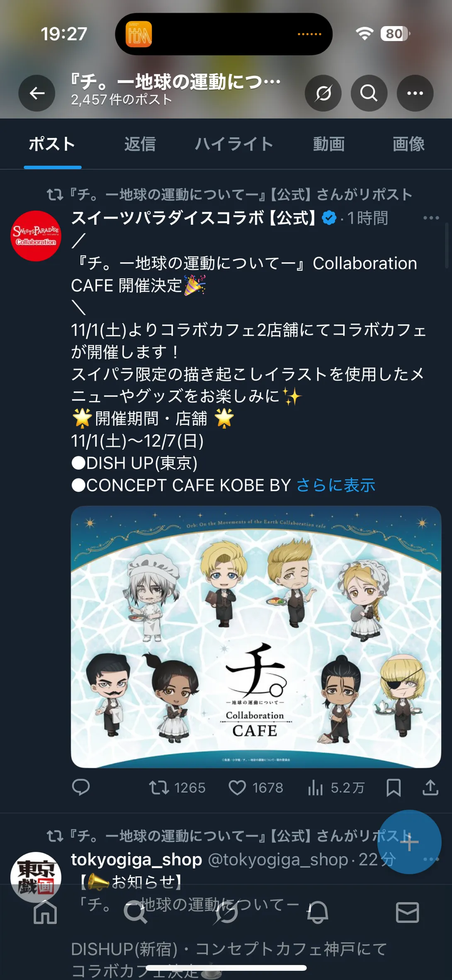
Task: Compose a new post with the plus button
Action: click(409, 842)
